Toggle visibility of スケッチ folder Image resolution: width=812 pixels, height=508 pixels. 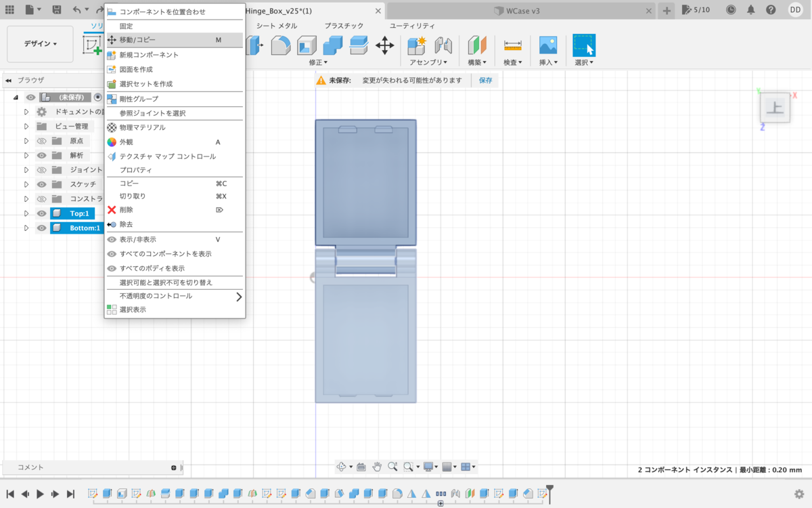pyautogui.click(x=42, y=184)
